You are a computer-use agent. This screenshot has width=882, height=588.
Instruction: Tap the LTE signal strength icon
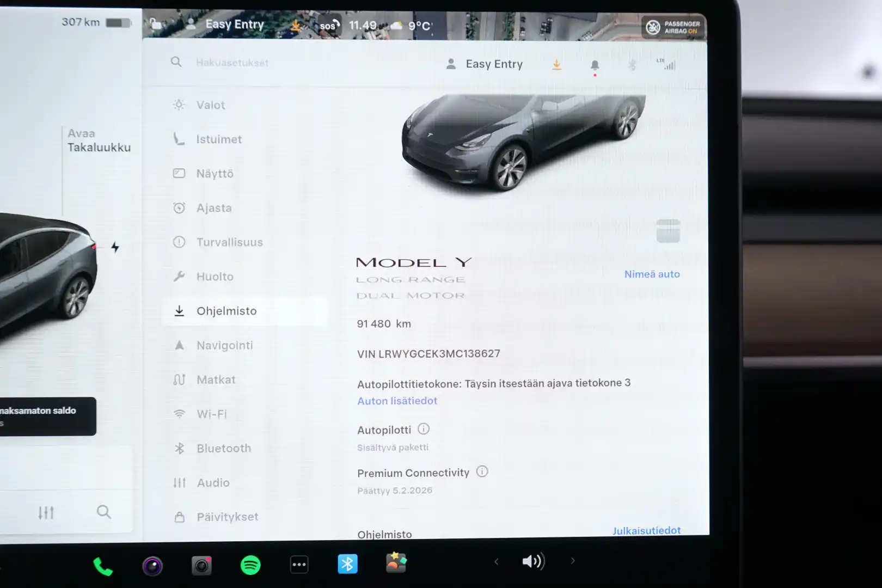(666, 64)
